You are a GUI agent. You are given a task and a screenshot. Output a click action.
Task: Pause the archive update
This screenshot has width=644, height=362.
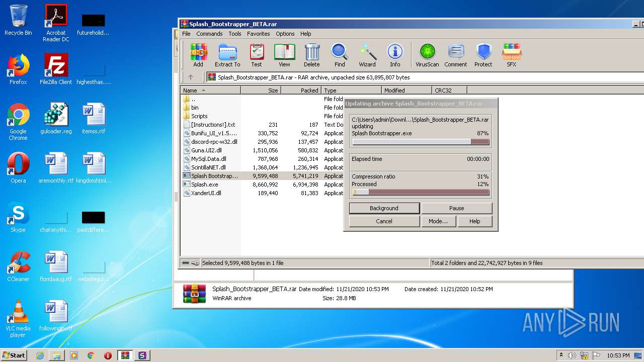click(457, 208)
